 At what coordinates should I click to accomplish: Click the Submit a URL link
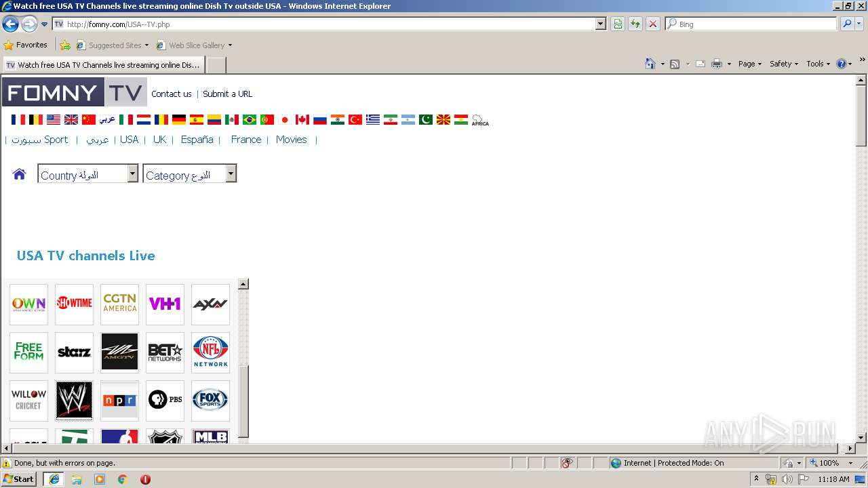227,94
